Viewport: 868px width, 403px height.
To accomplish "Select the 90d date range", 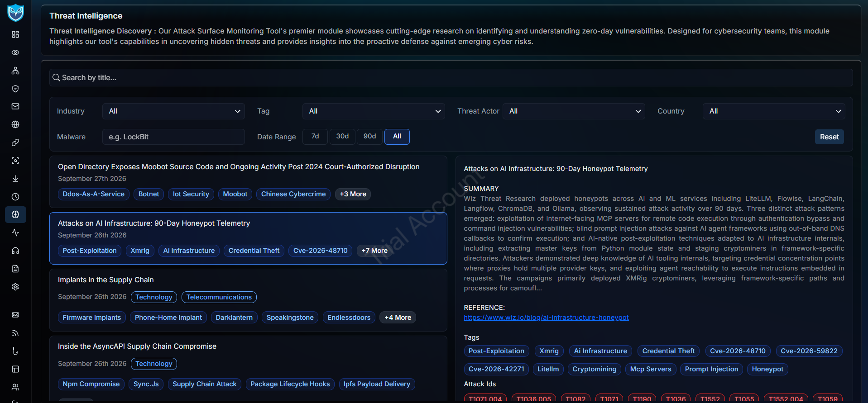I will pos(369,136).
